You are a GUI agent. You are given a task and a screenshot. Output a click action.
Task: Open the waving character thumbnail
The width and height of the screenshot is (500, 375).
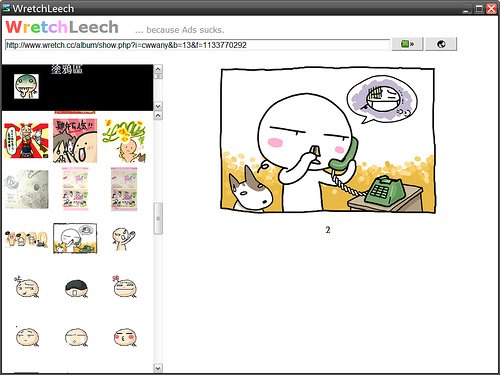tap(124, 238)
